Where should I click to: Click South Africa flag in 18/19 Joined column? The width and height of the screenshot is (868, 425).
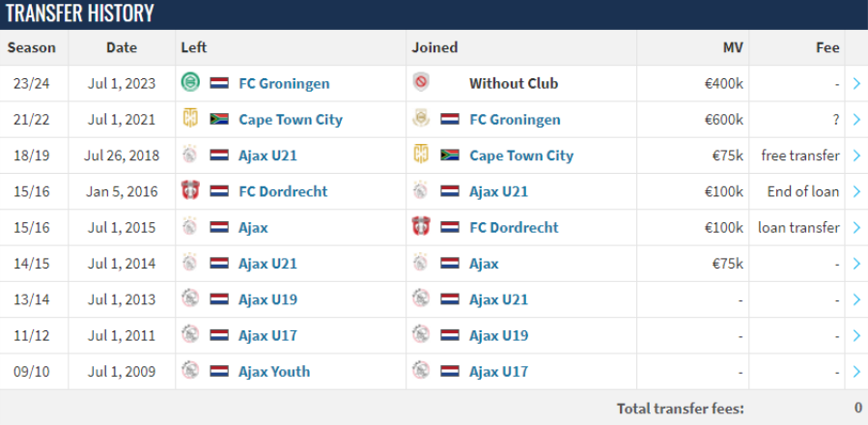tap(450, 156)
